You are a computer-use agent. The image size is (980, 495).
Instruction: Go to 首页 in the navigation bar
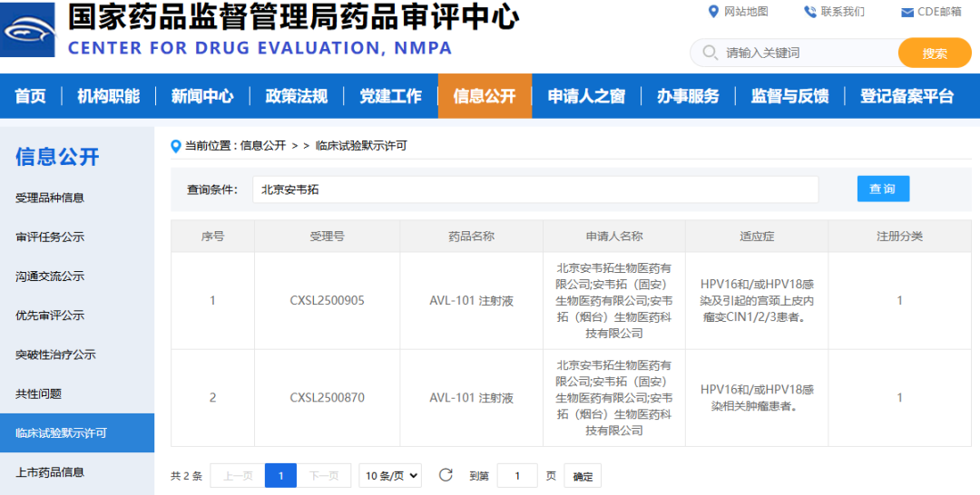pyautogui.click(x=30, y=96)
